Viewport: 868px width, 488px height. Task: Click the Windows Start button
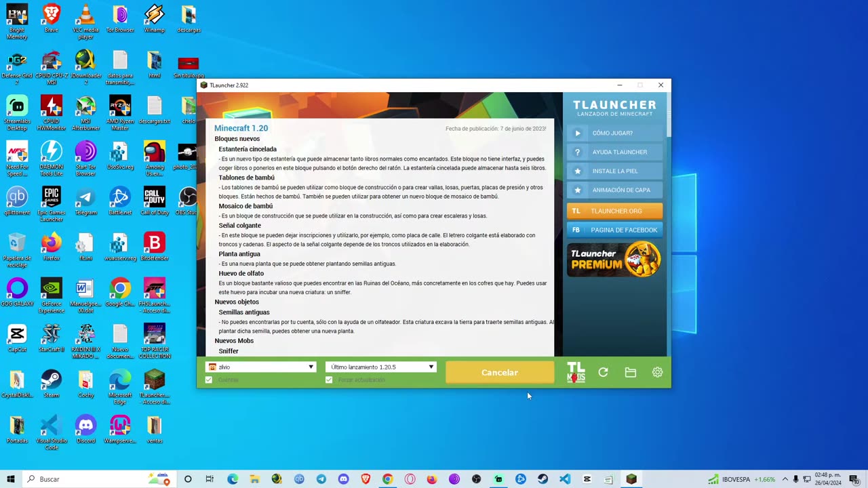[11, 479]
